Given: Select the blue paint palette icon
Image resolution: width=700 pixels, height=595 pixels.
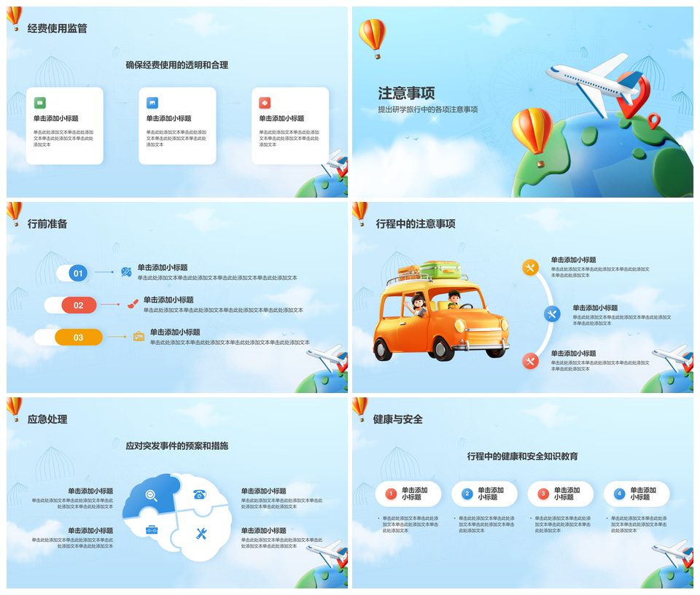Looking at the screenshot, I should [x=126, y=272].
